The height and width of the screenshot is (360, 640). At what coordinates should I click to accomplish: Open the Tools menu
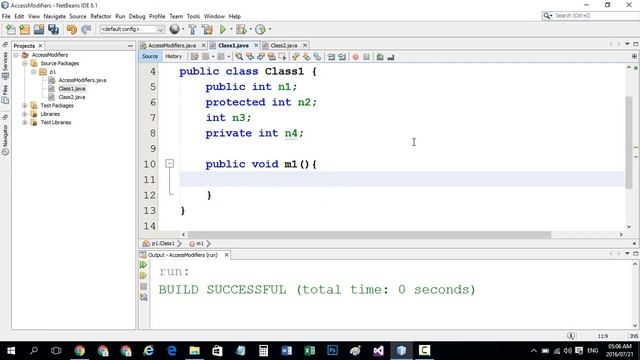193,16
